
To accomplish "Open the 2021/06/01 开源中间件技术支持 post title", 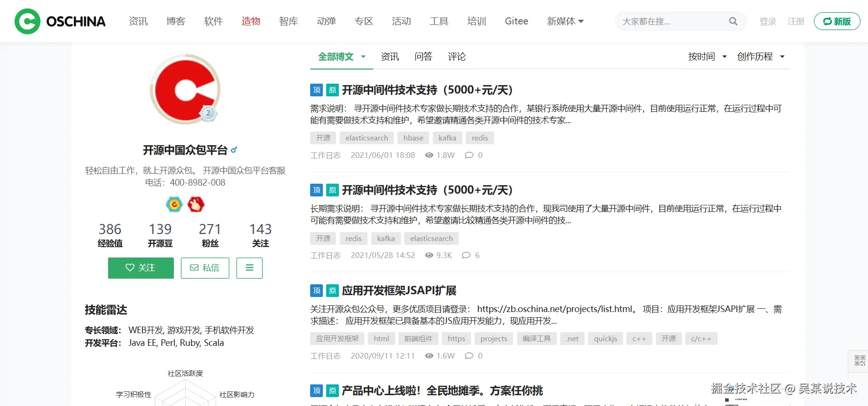I will (x=427, y=90).
